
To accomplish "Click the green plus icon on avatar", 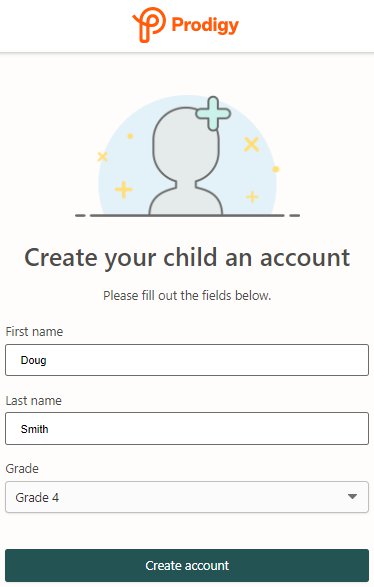I will click(213, 113).
